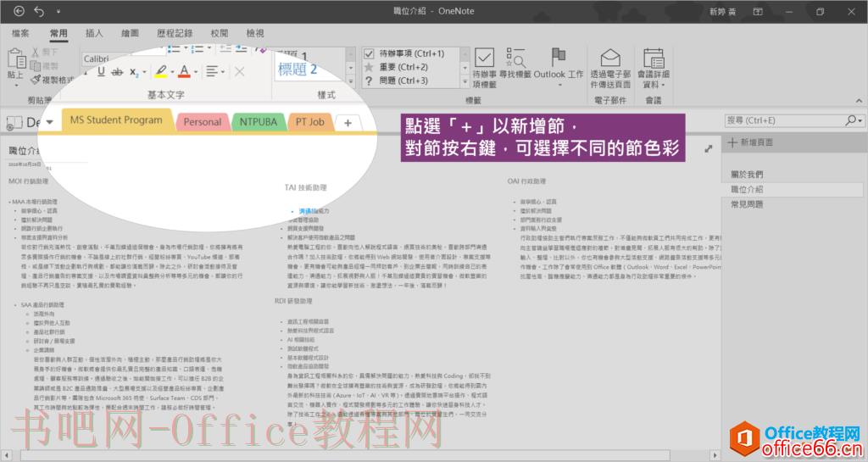Click the decrease indent icon
This screenshot has width=868, height=462.
point(225,48)
